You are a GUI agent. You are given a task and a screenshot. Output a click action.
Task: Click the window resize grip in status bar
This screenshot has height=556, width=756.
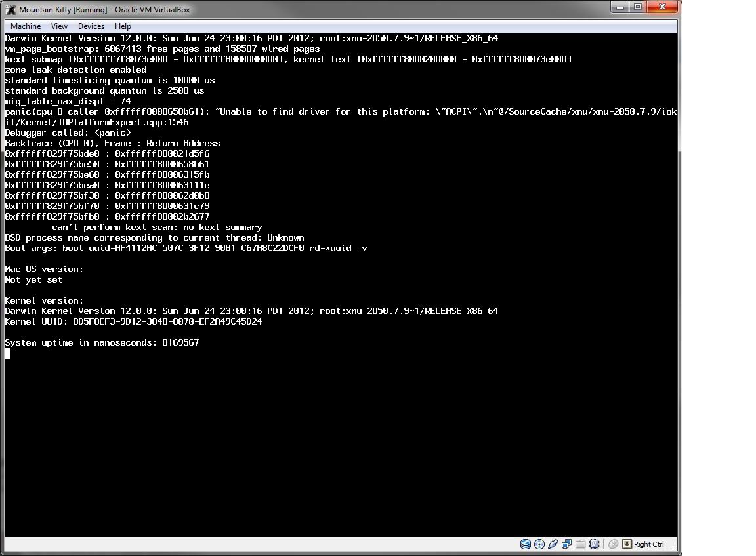pyautogui.click(x=673, y=546)
